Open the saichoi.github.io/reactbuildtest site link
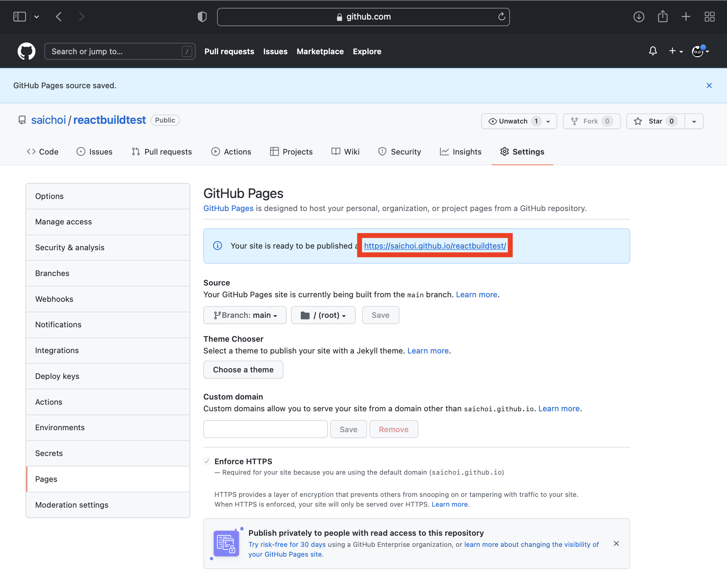 point(435,246)
